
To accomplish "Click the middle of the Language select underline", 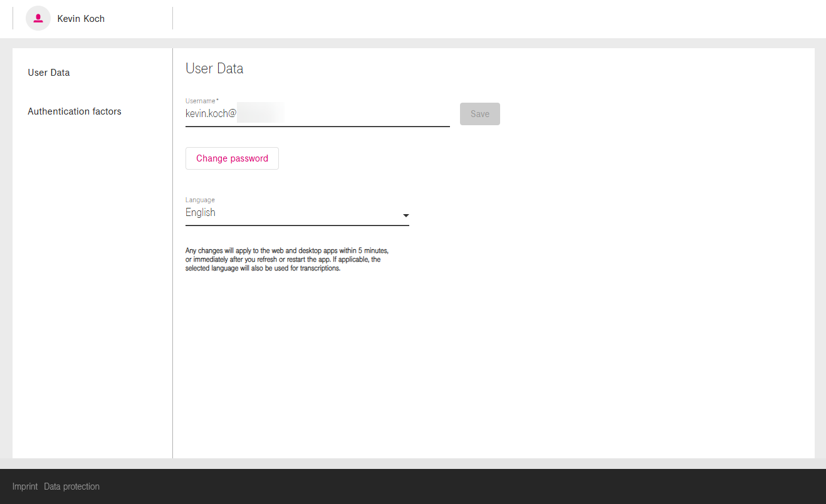I will pos(297,224).
